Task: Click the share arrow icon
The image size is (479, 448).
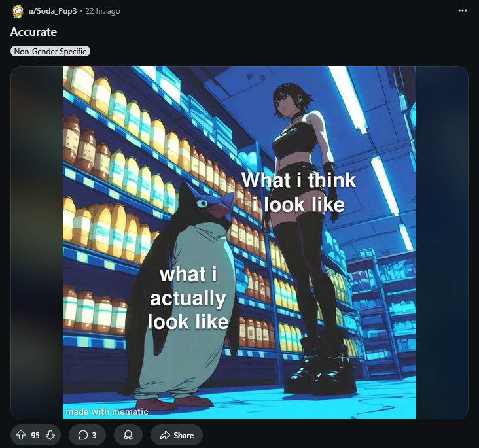Action: click(x=165, y=435)
